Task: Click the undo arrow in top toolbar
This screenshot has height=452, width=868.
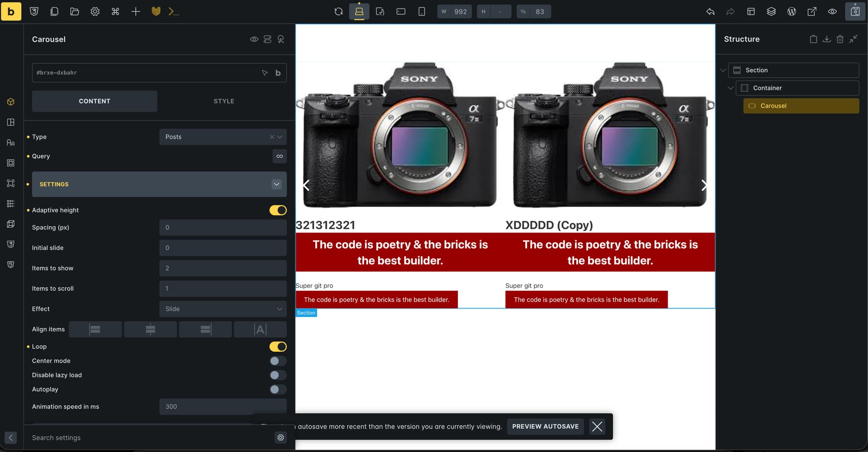Action: tap(710, 12)
